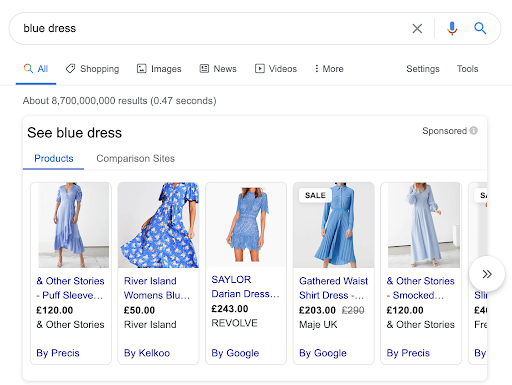The width and height of the screenshot is (512, 385).
Task: Switch to the Images tab
Action: pos(159,69)
